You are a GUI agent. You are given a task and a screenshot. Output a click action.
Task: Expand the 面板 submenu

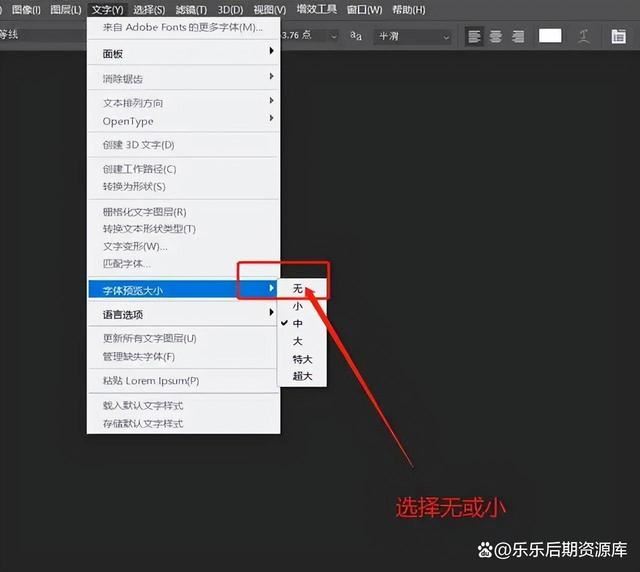click(184, 53)
